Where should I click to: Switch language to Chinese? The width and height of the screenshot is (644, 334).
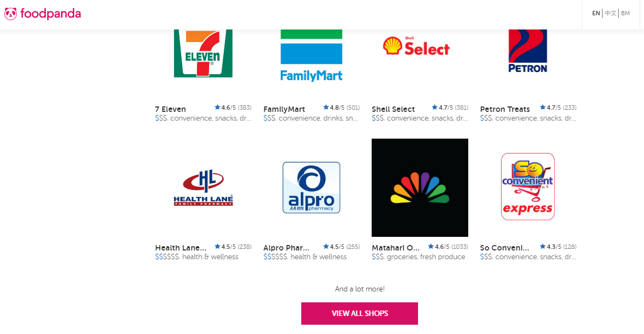611,13
